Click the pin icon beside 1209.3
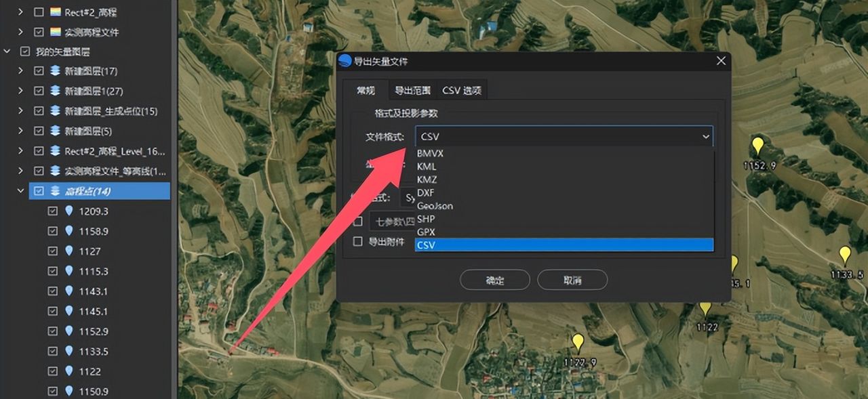The width and height of the screenshot is (868, 399). click(x=68, y=211)
